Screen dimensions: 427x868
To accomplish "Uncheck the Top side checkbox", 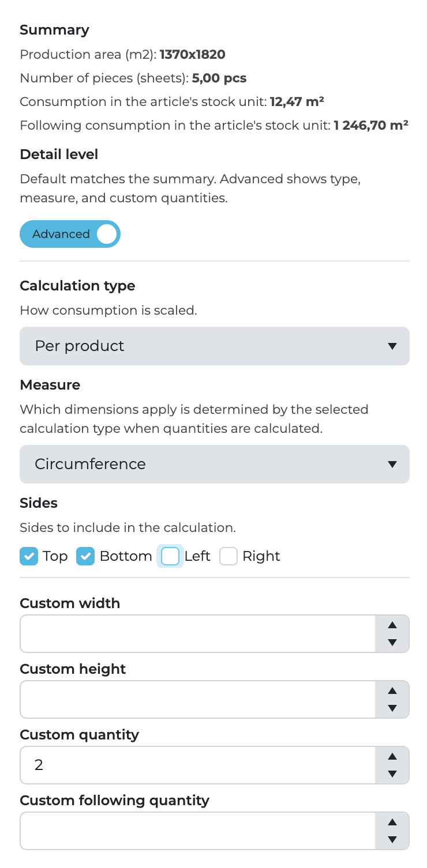I will (29, 556).
